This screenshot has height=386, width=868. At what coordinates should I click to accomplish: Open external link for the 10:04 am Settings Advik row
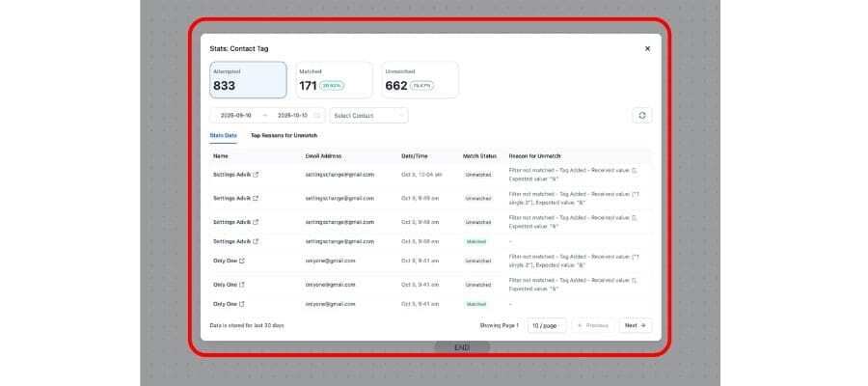click(x=256, y=175)
